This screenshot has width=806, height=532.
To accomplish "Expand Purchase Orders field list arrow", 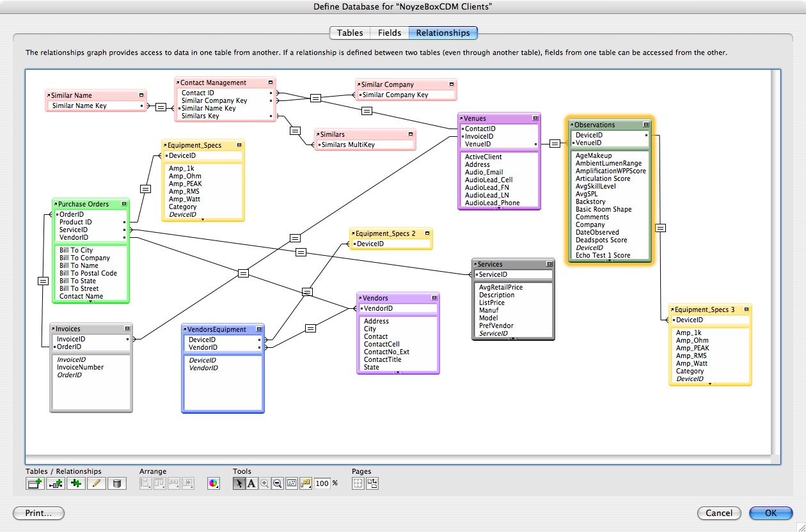I will click(90, 301).
